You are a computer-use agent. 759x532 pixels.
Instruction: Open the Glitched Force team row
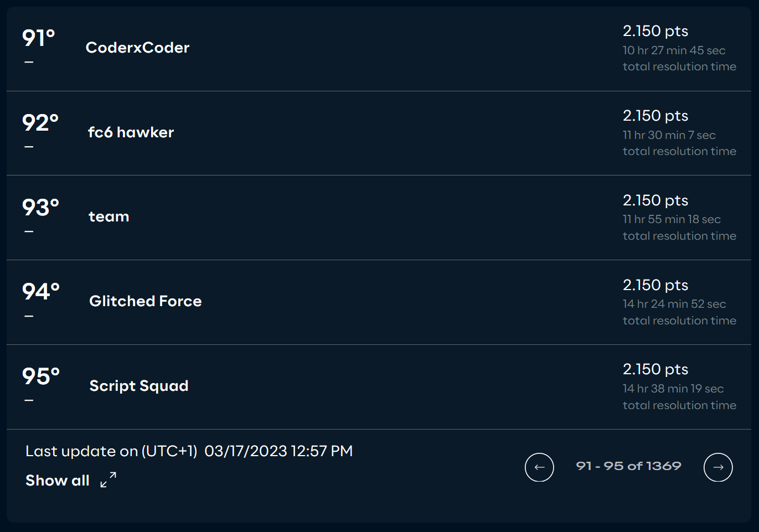point(379,302)
